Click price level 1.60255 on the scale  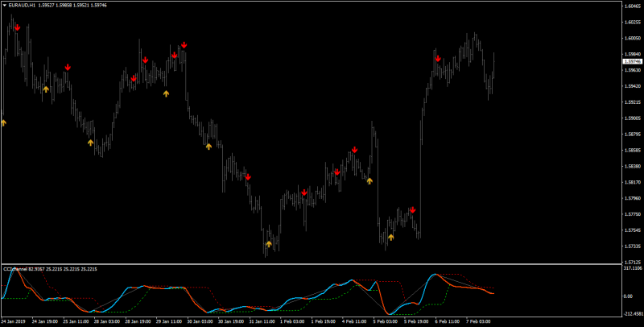point(633,23)
